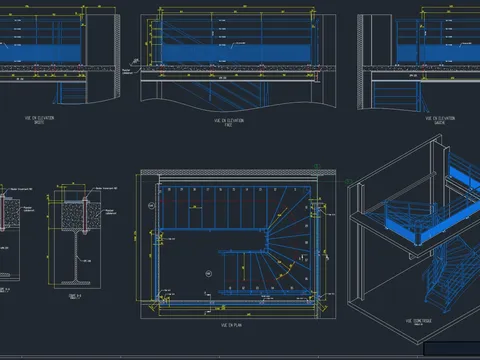This screenshot has height=360, width=480.
Task: Click the 'VUE EN ELEVATION GAUCHE' label
Action: point(440,120)
